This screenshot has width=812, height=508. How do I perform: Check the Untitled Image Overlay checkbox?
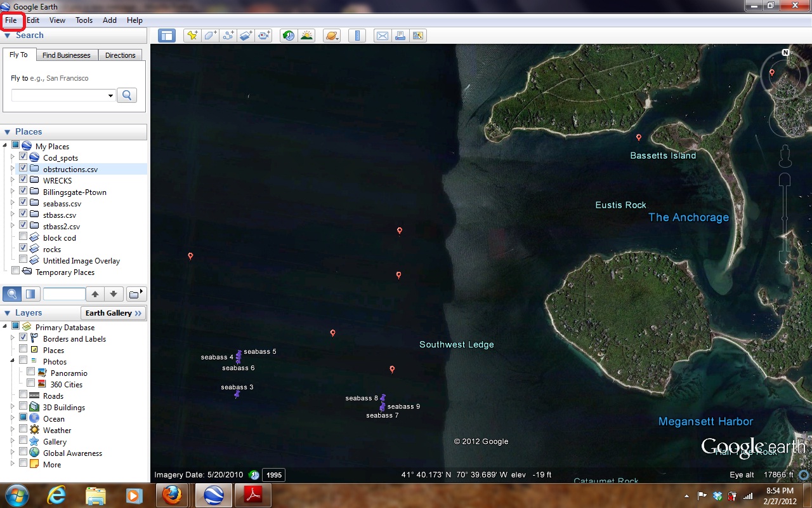(23, 260)
